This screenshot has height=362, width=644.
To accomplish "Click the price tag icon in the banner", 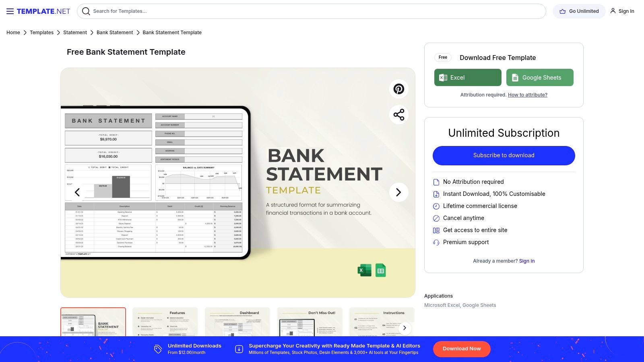I will [158, 349].
